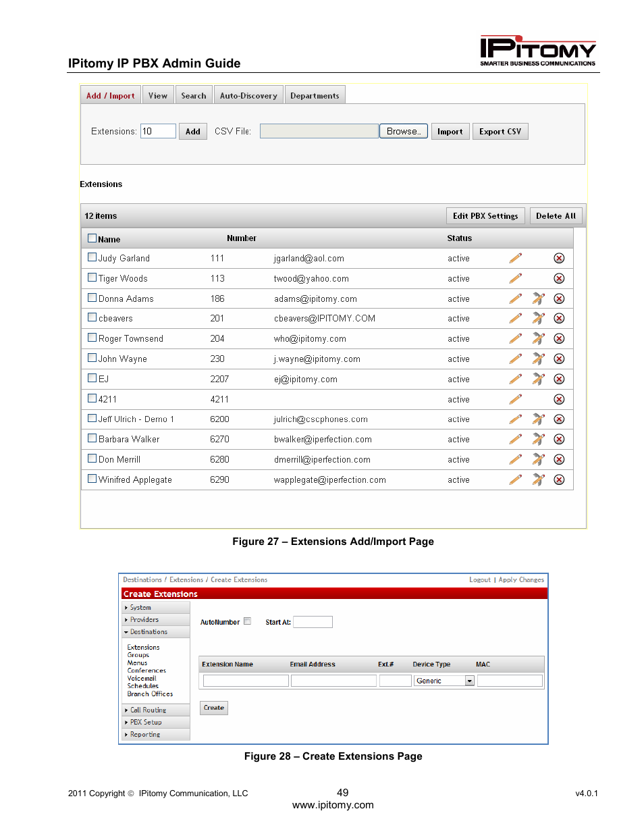644x834 pixels.
Task: Switch to the Add / Import tab
Action: [111, 95]
